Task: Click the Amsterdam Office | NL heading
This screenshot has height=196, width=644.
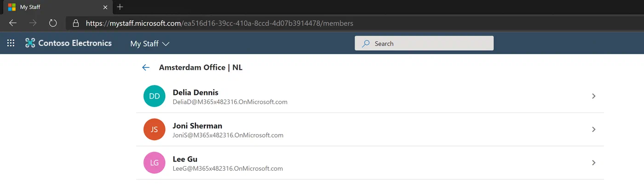Action: pos(201,67)
